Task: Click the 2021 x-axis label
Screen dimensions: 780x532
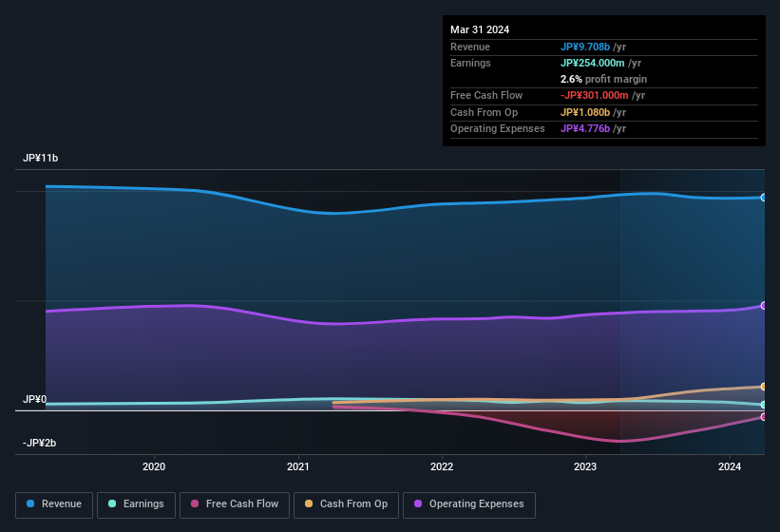Action: point(298,466)
